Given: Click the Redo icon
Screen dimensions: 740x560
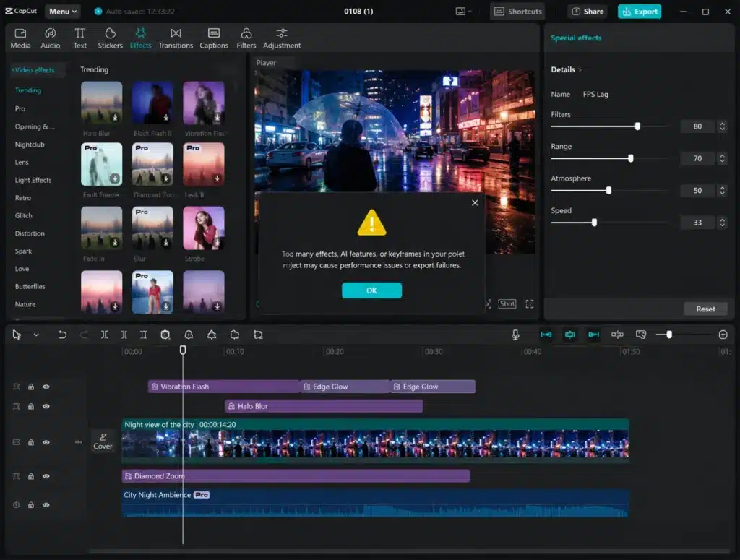Looking at the screenshot, I should (84, 335).
